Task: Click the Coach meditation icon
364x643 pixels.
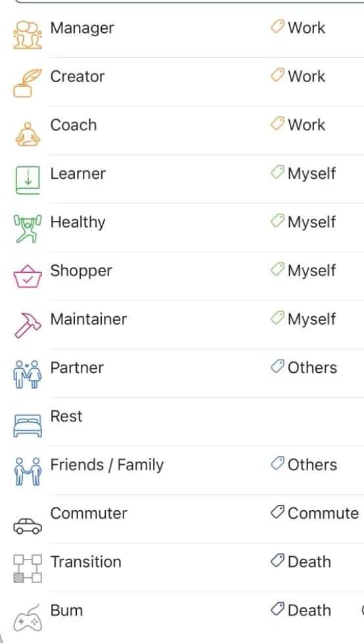Action: click(x=28, y=133)
